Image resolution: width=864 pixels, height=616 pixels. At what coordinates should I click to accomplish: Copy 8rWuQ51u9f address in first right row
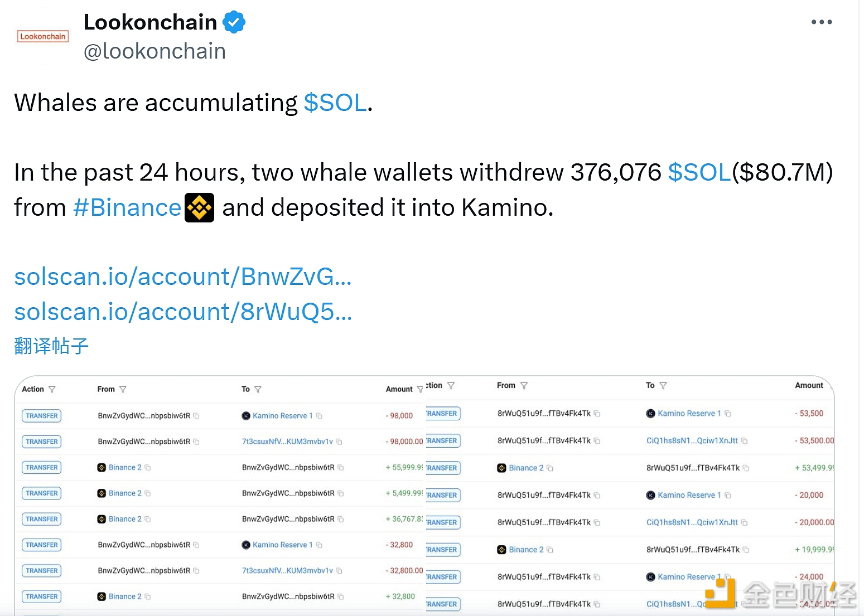pos(597,414)
